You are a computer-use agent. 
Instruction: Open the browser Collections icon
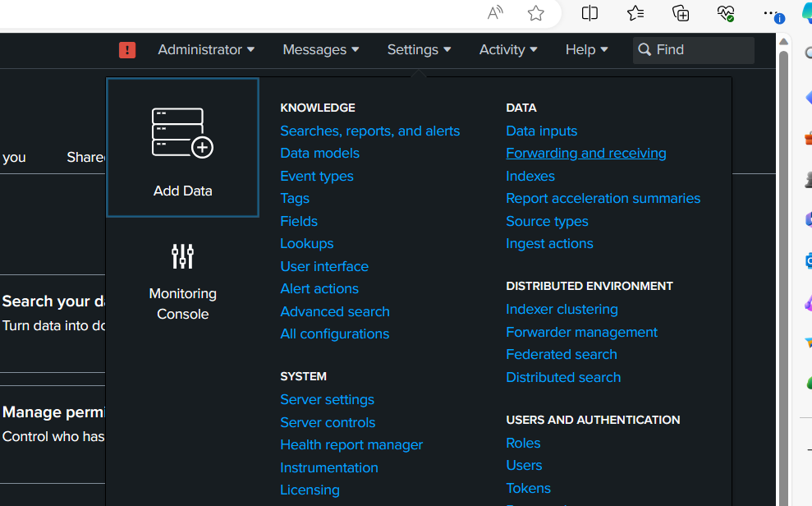click(x=681, y=13)
